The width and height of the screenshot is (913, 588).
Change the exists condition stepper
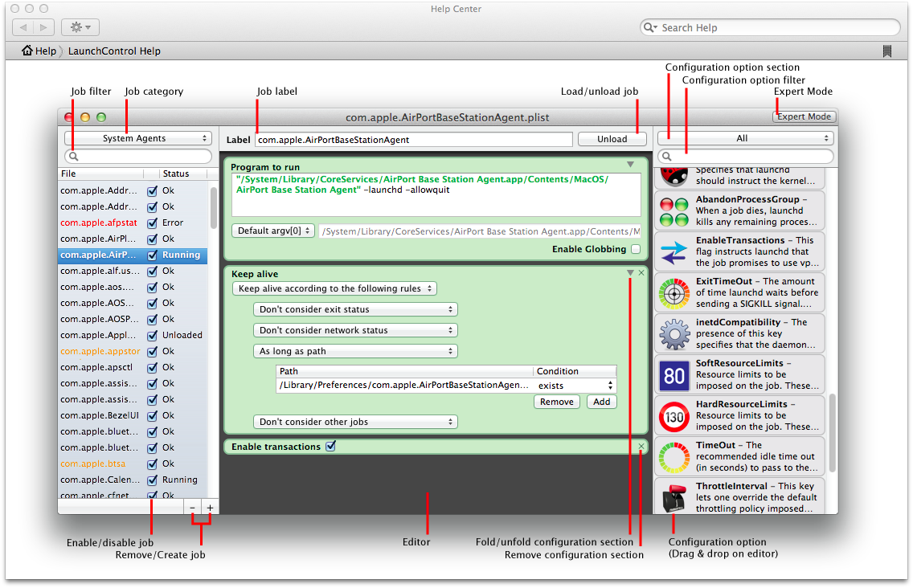coord(610,386)
